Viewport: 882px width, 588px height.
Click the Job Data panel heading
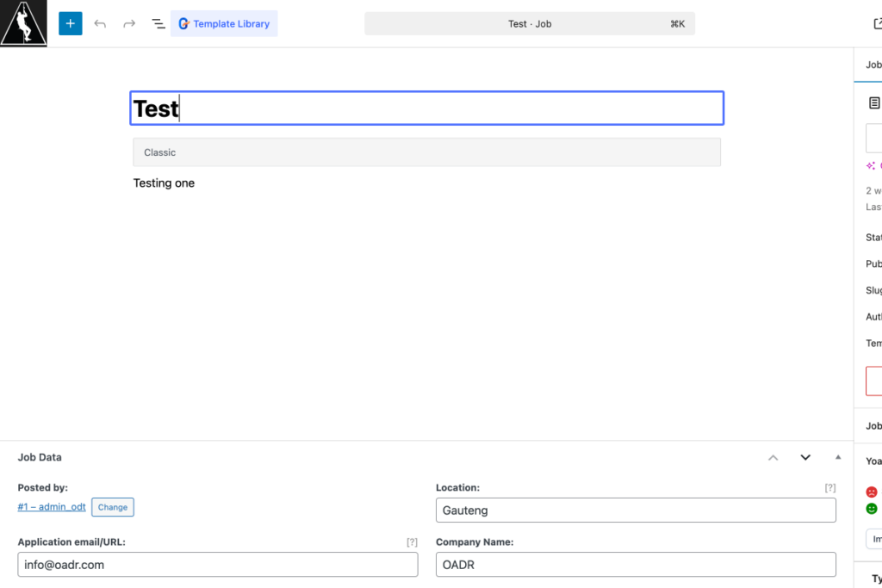(x=40, y=458)
